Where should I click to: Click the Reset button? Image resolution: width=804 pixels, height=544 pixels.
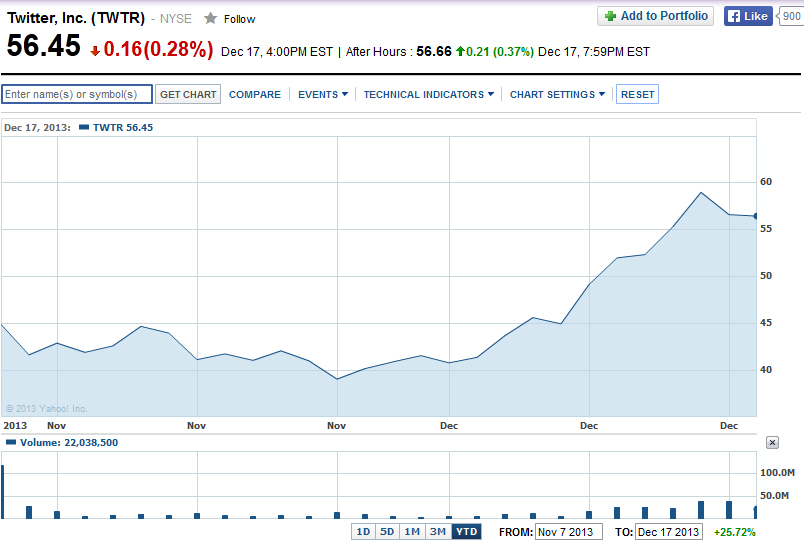[x=637, y=94]
